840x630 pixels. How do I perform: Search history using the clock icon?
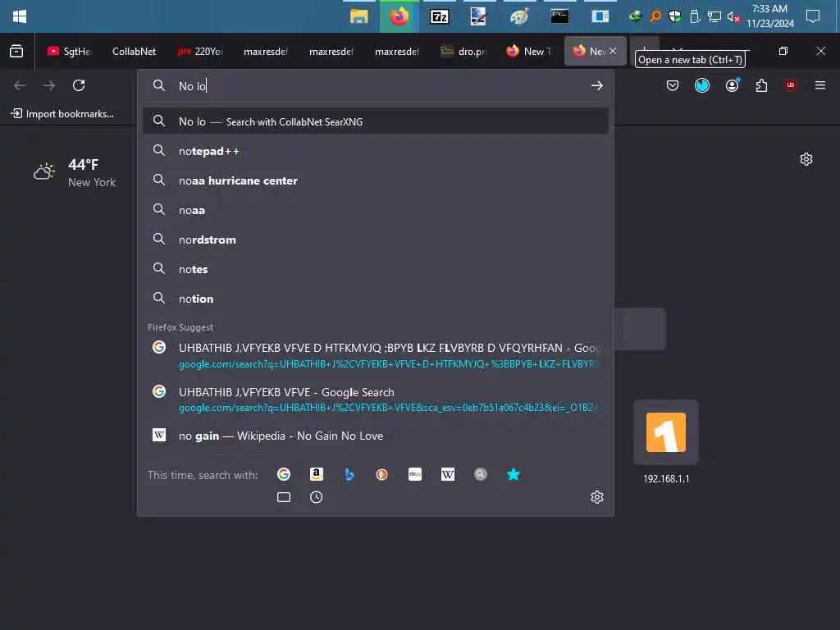click(x=316, y=497)
